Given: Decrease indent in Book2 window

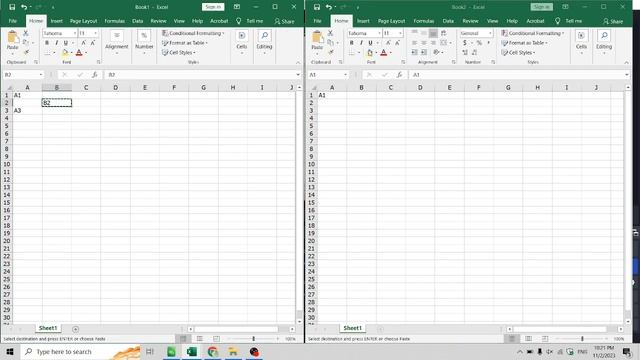Looking at the screenshot, I should point(414,52).
